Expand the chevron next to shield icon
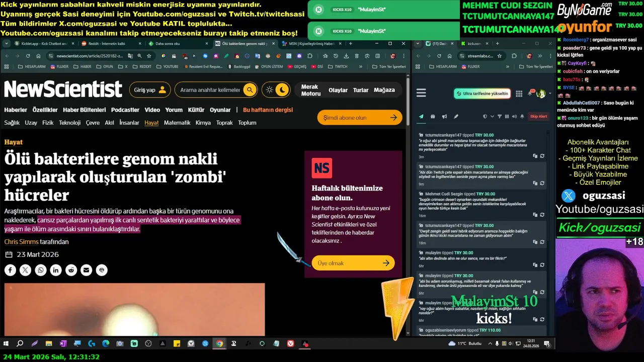 (x=492, y=117)
